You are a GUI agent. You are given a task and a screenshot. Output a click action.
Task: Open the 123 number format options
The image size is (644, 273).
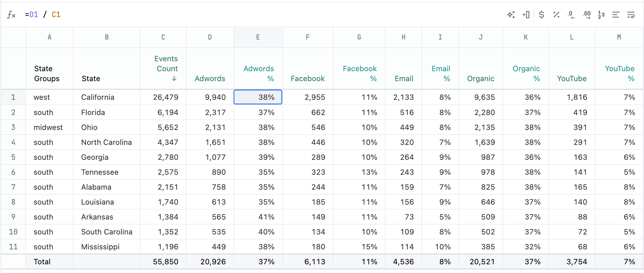(x=601, y=15)
